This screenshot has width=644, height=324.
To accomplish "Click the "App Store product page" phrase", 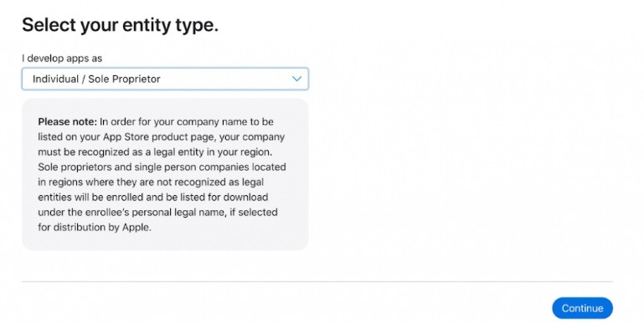I will tap(157, 136).
